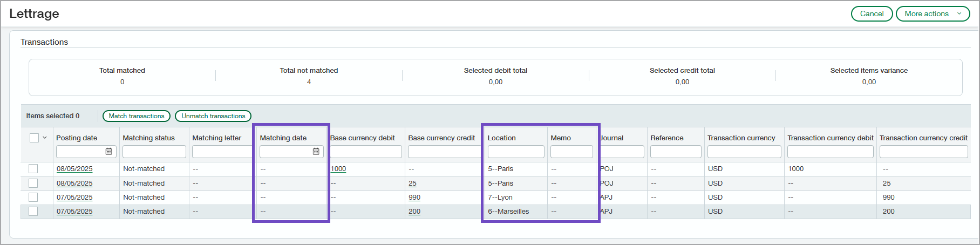This screenshot has height=245, width=980.
Task: Open the More actions dropdown
Action: click(x=933, y=13)
